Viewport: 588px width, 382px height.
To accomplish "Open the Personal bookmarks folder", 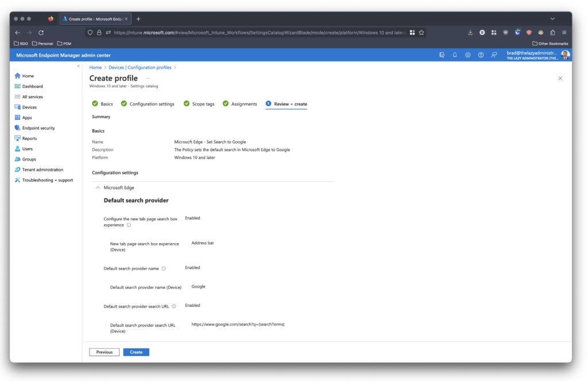I will 42,44.
